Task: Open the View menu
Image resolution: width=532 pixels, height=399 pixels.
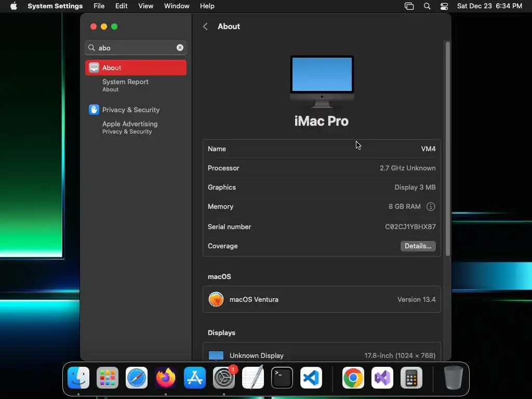Action: pos(146,6)
